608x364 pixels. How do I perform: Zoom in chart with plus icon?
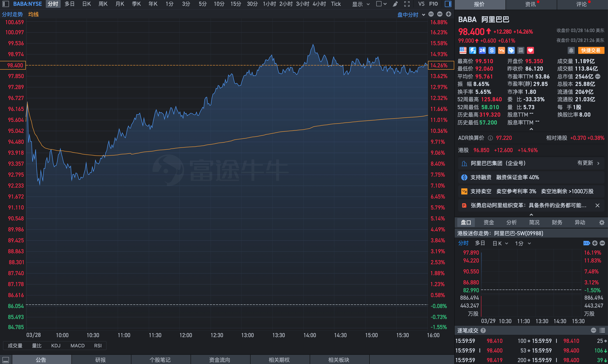point(448,14)
